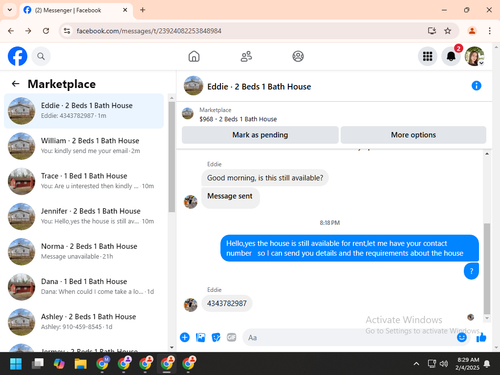Click Eddie's avatar beside the phone number
Image resolution: width=500 pixels, height=375 pixels.
[191, 305]
